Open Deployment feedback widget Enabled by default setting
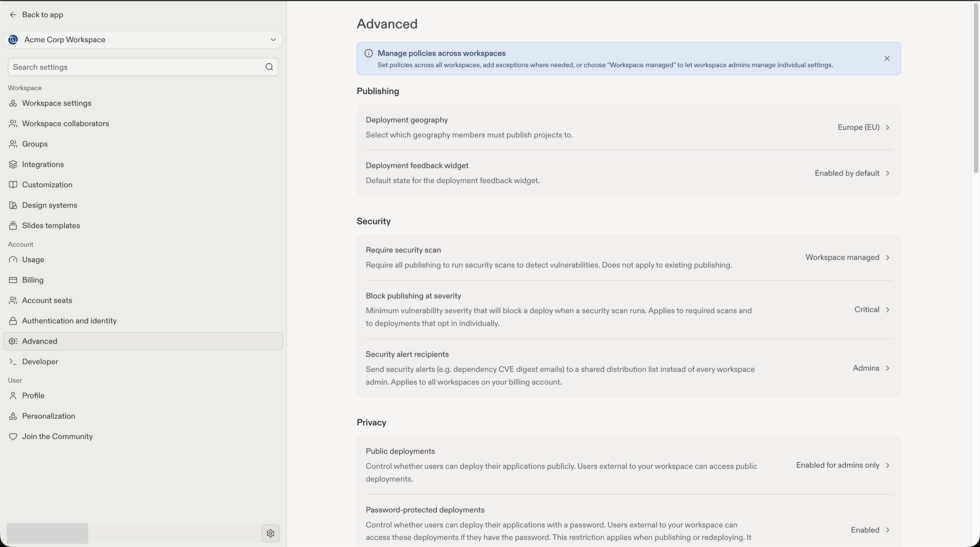Screen dimensions: 980x547 (852, 173)
